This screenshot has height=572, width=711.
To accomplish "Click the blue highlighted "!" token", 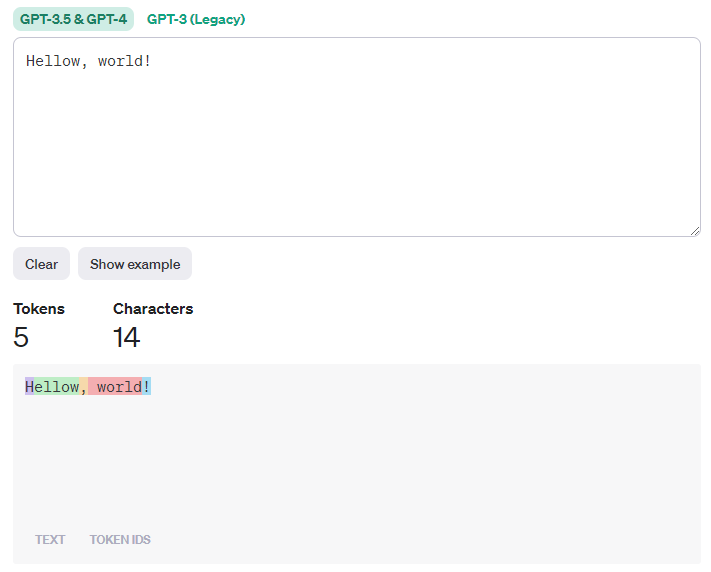I will pos(146,387).
